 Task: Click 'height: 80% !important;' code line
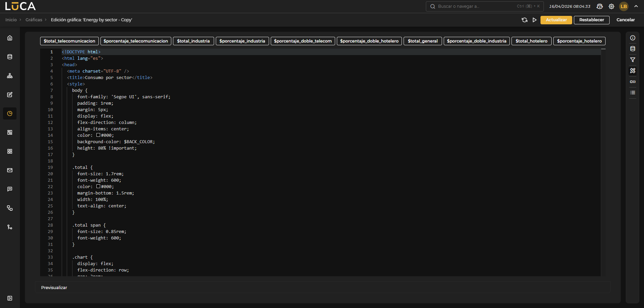point(107,148)
